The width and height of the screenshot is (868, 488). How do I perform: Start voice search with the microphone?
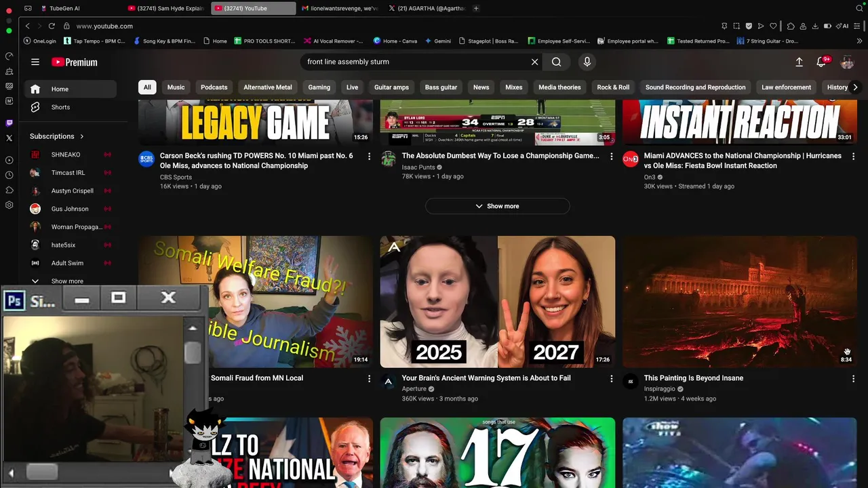[587, 62]
